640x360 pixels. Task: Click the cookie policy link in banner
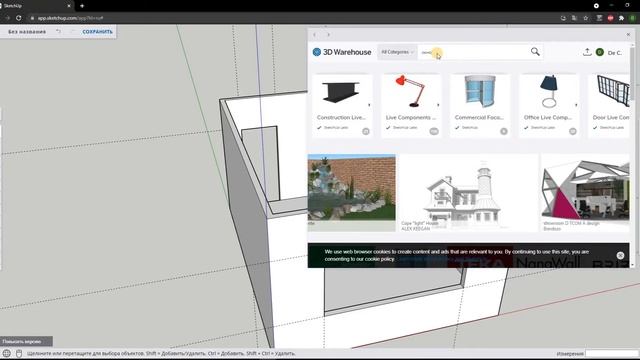379,259
